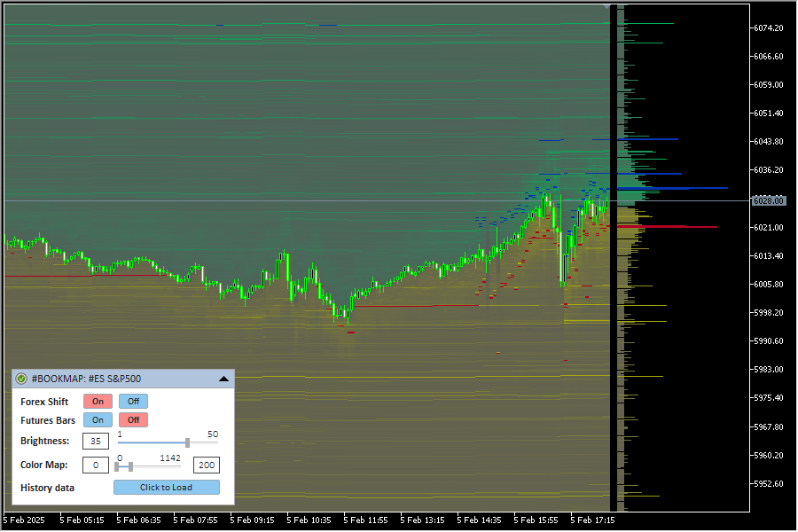This screenshot has height=532, width=798.
Task: Click the Color Map right slider handle
Action: [x=130, y=466]
